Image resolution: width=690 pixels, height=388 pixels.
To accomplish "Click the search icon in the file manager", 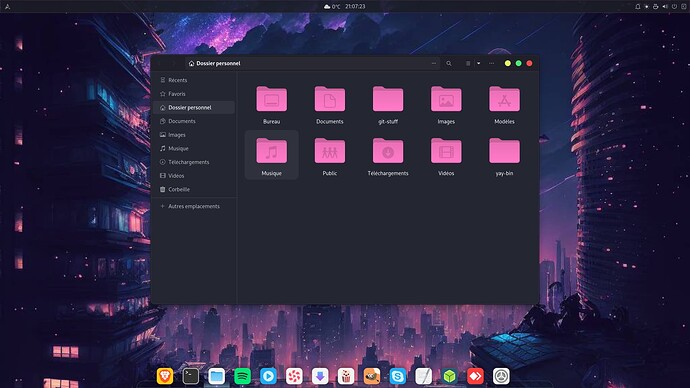I will [448, 63].
